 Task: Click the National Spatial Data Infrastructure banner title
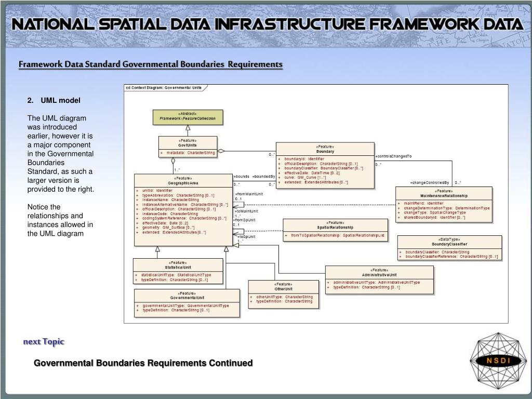[x=268, y=24]
